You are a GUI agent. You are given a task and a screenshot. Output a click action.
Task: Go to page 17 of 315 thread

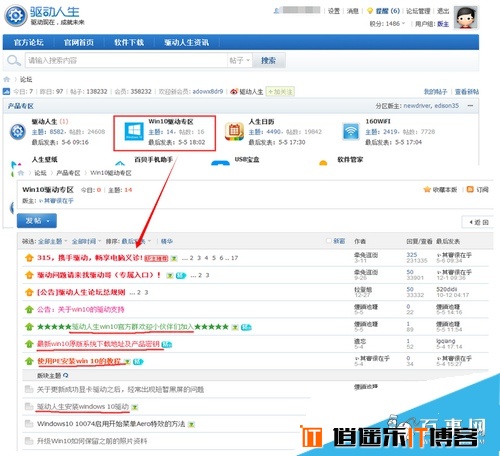(x=234, y=258)
